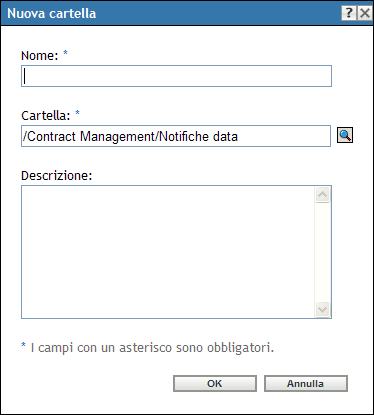Click the Cartella label

pos(46,115)
